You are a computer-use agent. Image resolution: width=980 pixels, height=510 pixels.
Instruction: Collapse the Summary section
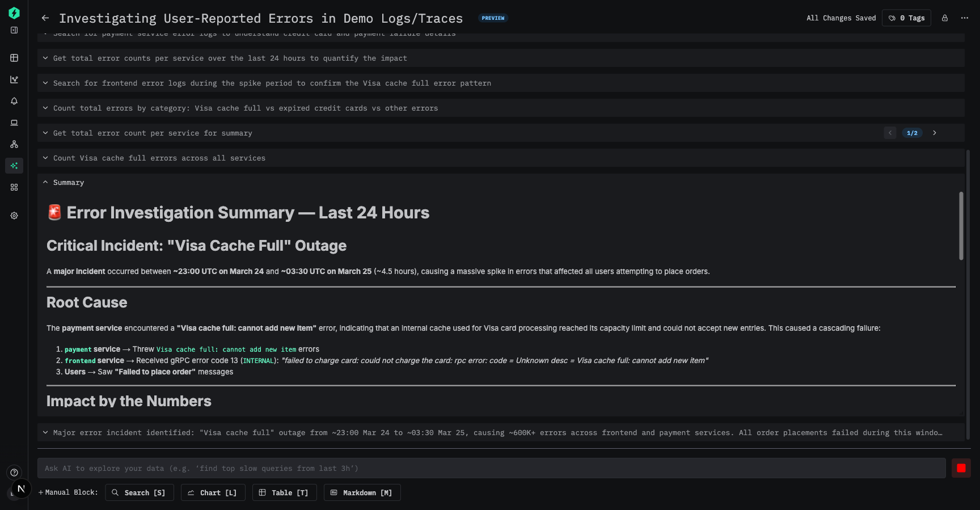tap(45, 183)
